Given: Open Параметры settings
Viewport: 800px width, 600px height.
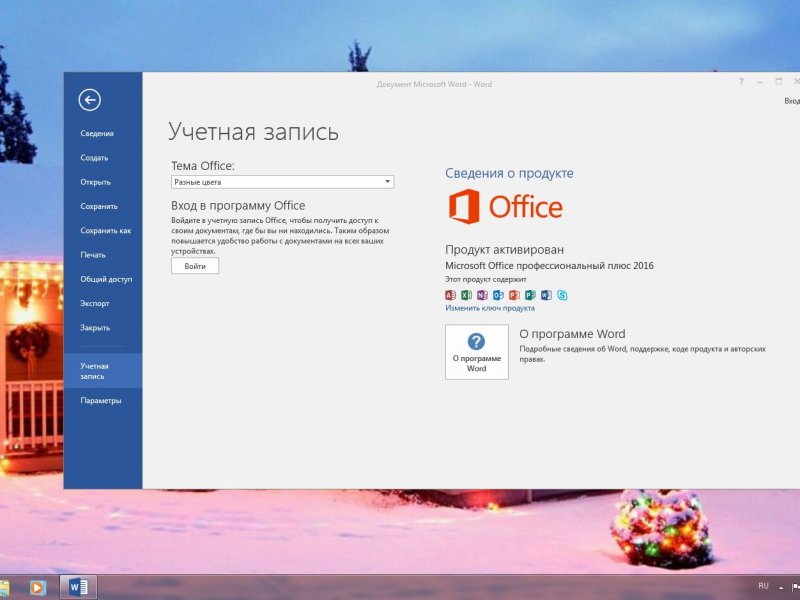Looking at the screenshot, I should (x=101, y=401).
